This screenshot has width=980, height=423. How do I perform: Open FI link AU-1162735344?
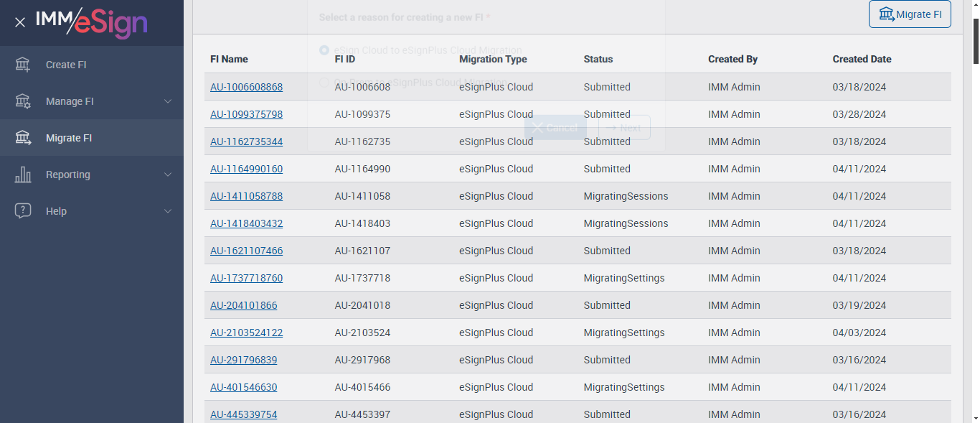point(246,141)
